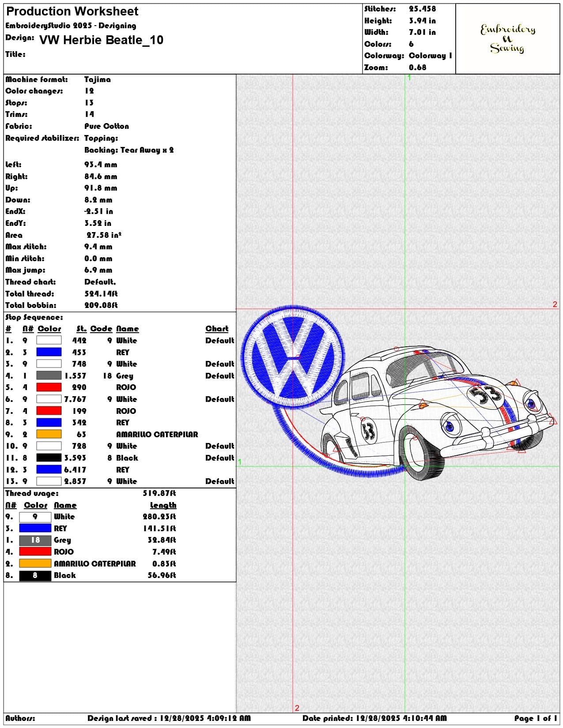Click REY thread length '141.51ft'

159,529
